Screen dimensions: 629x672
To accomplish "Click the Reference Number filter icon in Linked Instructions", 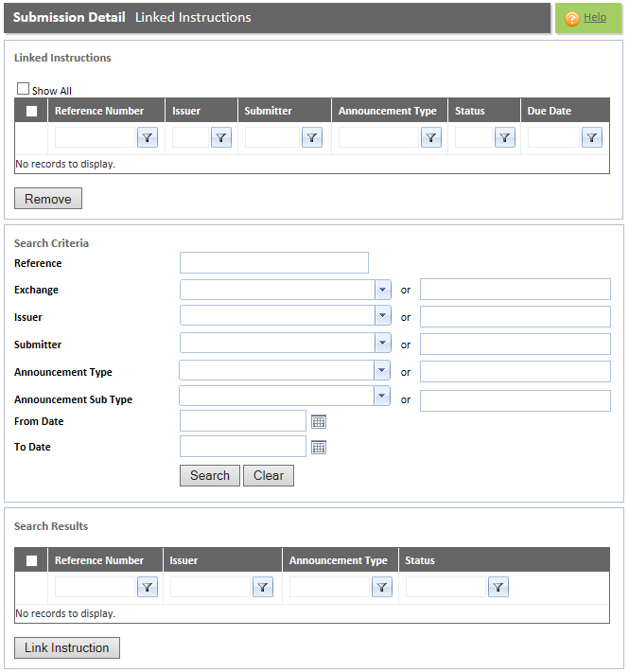I will coord(148,138).
